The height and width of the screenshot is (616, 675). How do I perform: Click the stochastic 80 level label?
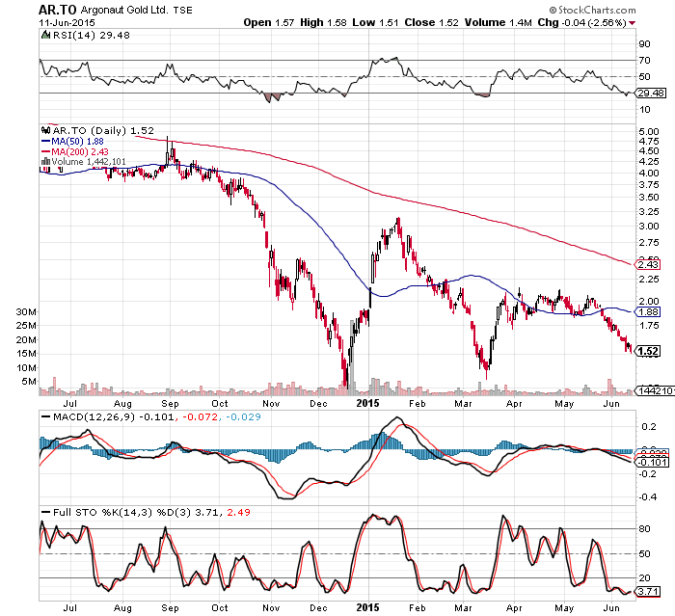coord(645,529)
